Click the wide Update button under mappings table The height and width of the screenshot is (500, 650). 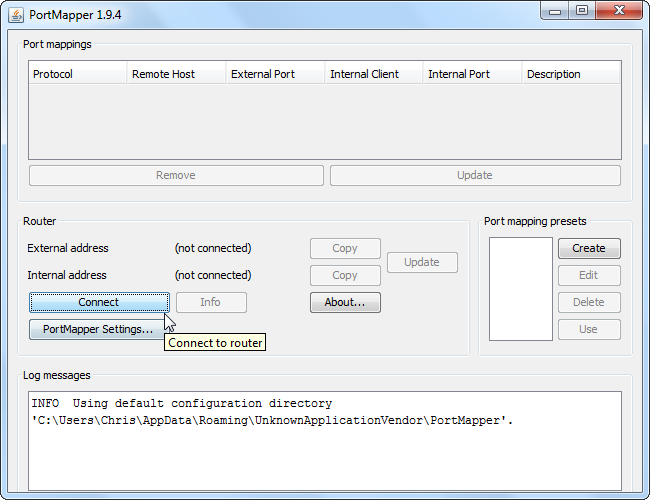(475, 175)
